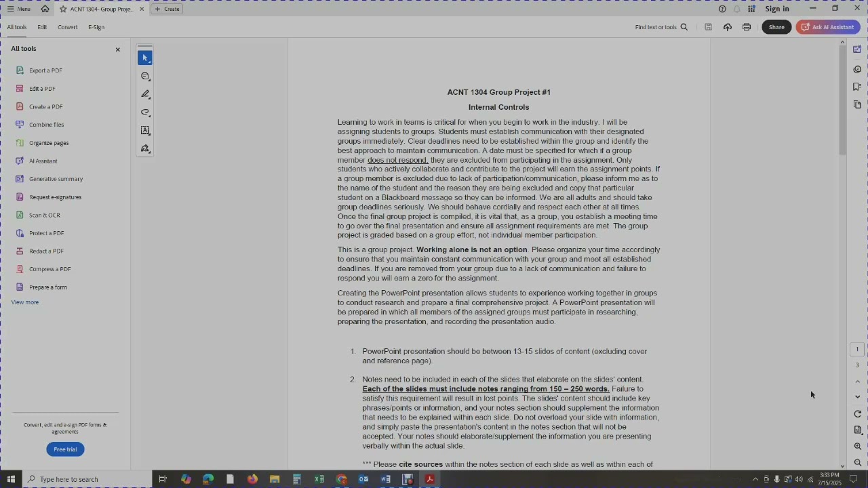Open the Menu hamburger button
868x488 pixels.
pos(19,9)
